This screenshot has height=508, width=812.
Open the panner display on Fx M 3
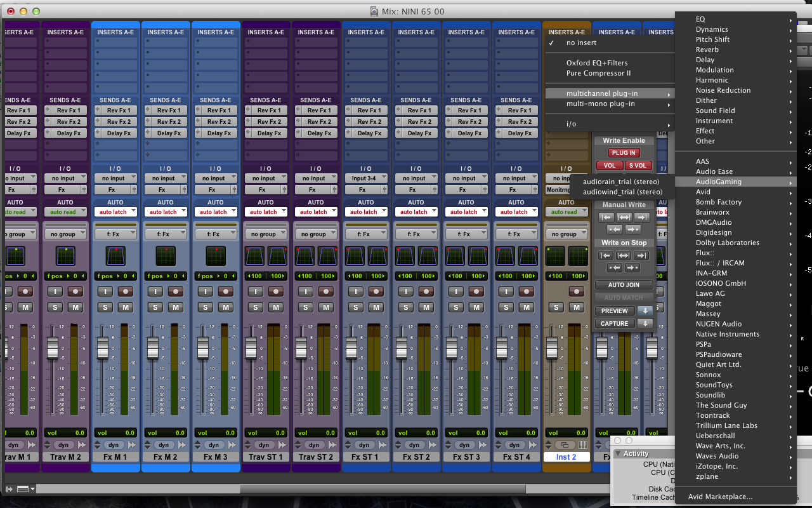(216, 256)
